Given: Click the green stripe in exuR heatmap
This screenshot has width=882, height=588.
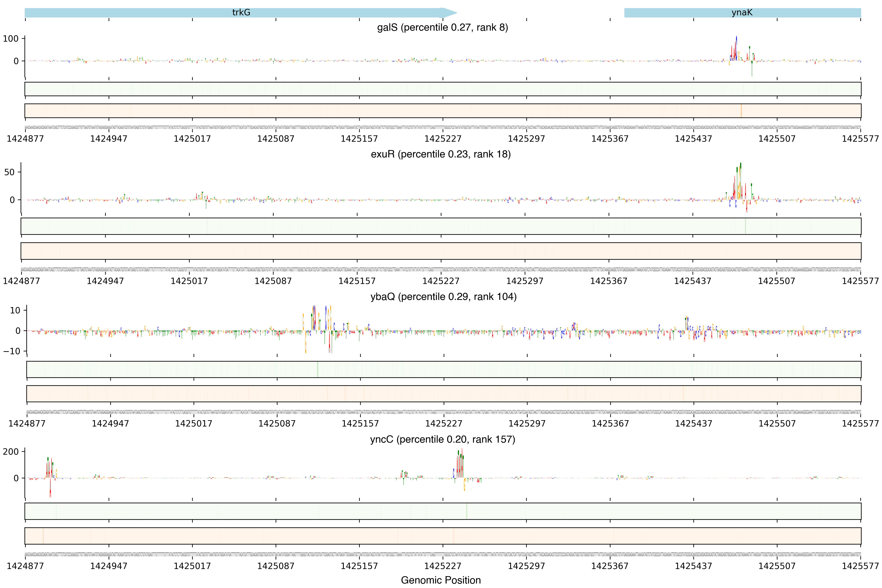Looking at the screenshot, I should point(745,226).
